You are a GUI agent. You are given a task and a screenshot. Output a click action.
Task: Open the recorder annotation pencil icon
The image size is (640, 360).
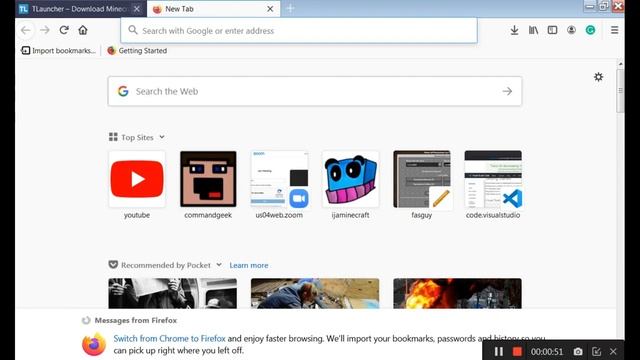click(x=596, y=351)
